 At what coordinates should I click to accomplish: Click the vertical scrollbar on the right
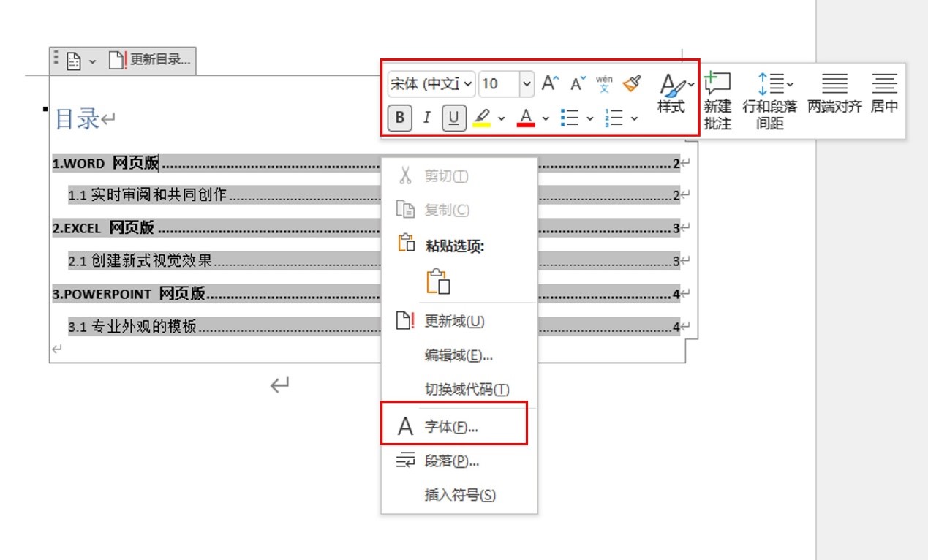coord(817,292)
